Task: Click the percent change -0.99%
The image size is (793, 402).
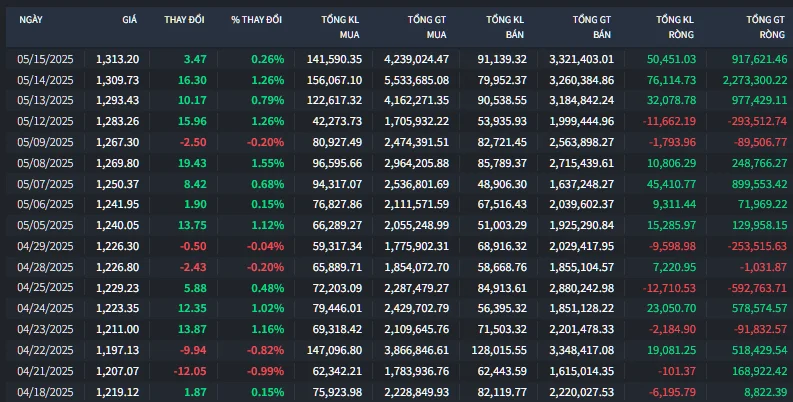Action: tap(266, 371)
